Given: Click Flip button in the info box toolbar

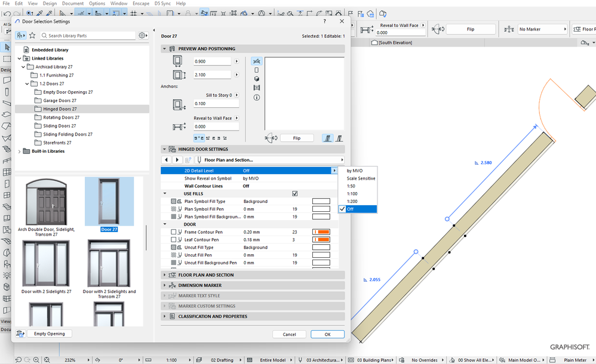Looking at the screenshot, I should coord(471,29).
